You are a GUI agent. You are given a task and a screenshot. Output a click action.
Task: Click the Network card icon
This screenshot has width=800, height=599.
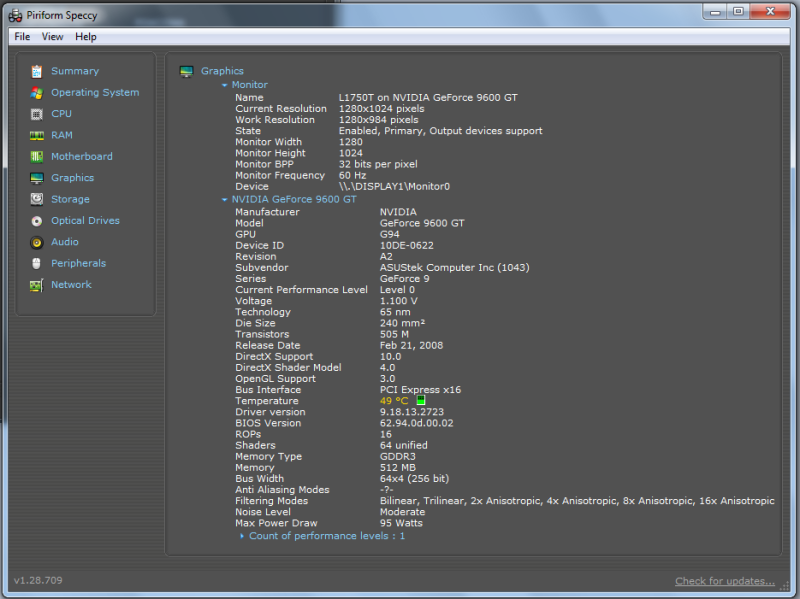(36, 285)
